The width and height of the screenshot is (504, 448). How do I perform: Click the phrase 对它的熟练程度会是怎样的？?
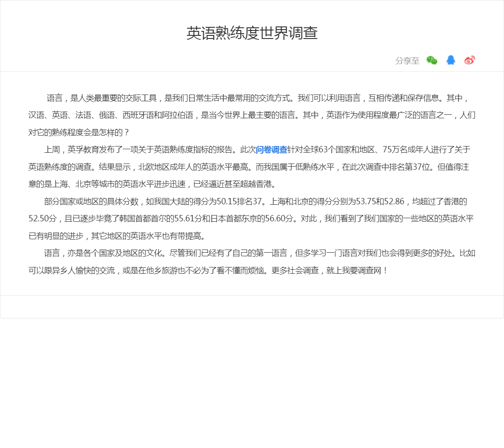click(79, 133)
